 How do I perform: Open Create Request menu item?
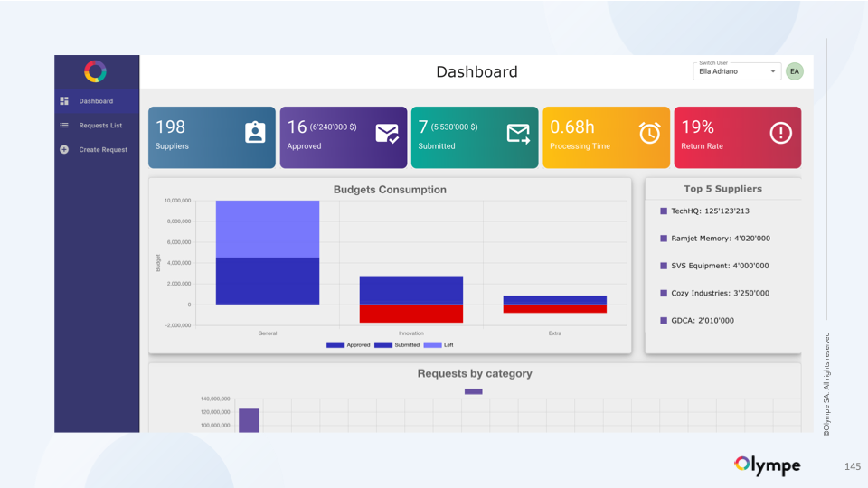pyautogui.click(x=97, y=149)
